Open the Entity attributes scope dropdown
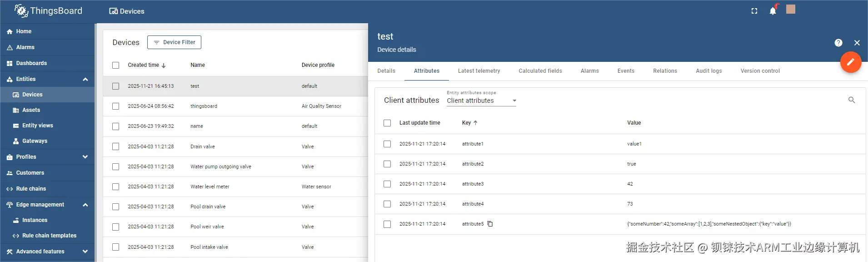Image resolution: width=868 pixels, height=262 pixels. coord(481,101)
